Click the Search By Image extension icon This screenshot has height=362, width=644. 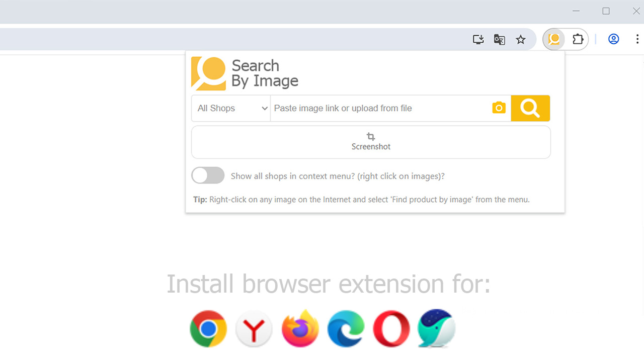tap(554, 39)
